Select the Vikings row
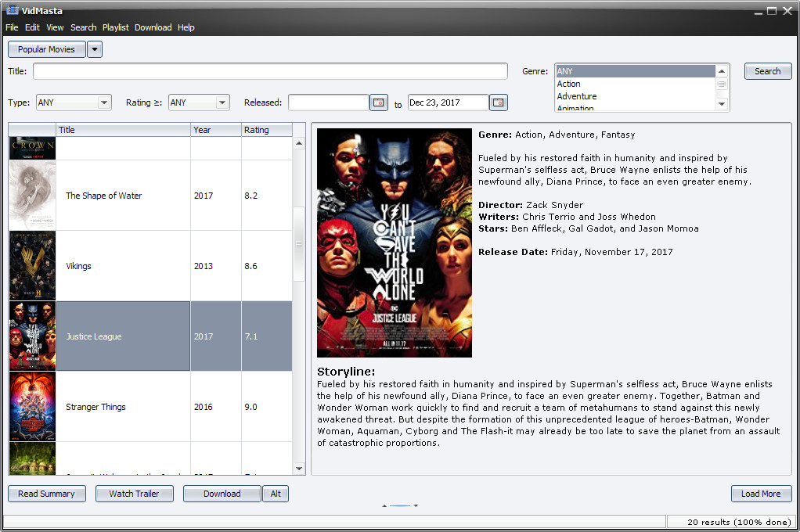 pos(150,266)
